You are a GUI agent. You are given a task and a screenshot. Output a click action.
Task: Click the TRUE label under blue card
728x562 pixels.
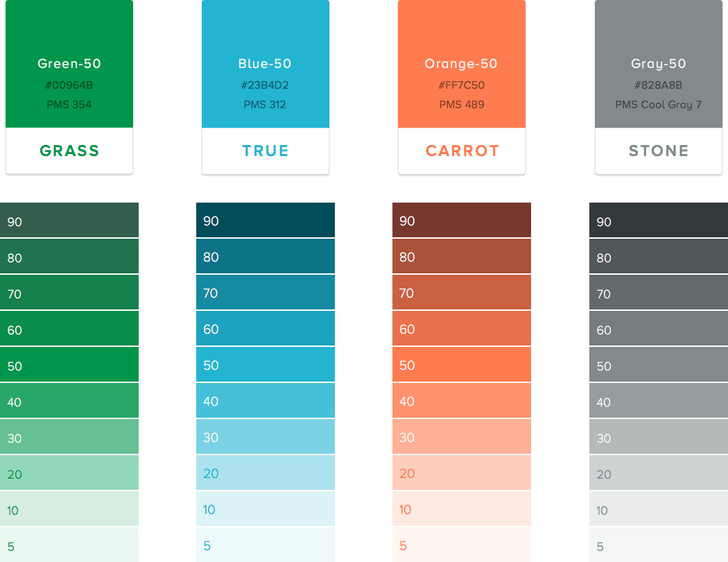click(266, 151)
